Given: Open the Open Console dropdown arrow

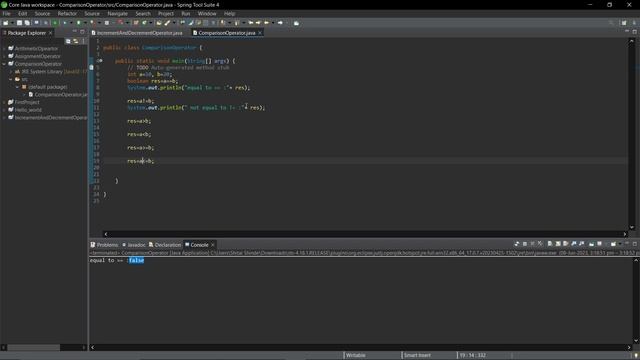Looking at the screenshot, I should click(620, 244).
